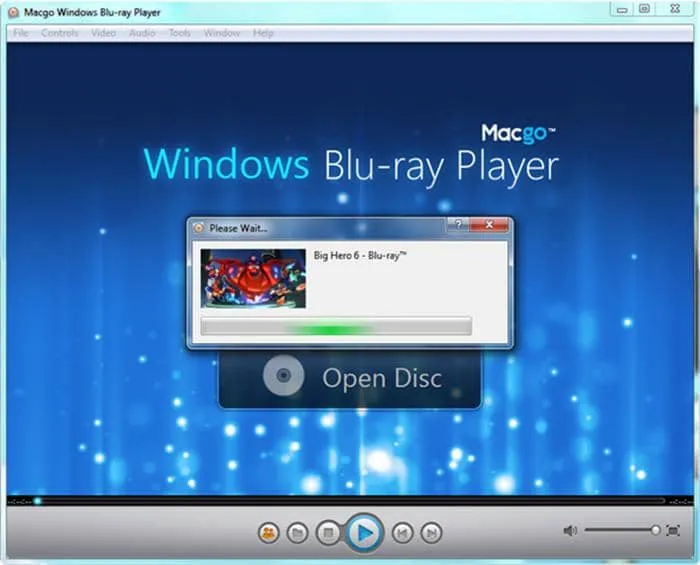Open the Controls menu
The image size is (700, 565).
pos(60,33)
